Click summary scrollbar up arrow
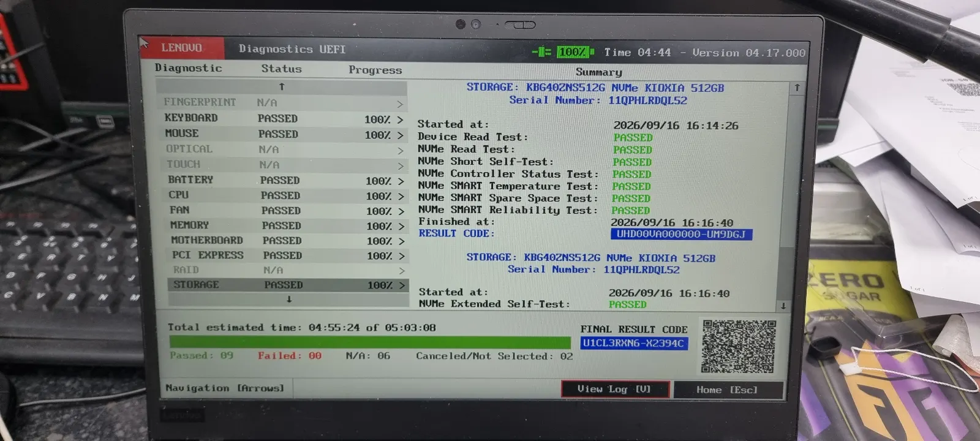 tap(797, 88)
